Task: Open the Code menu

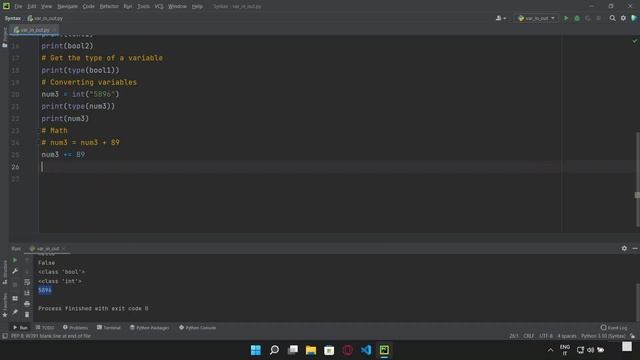Action: (89, 7)
